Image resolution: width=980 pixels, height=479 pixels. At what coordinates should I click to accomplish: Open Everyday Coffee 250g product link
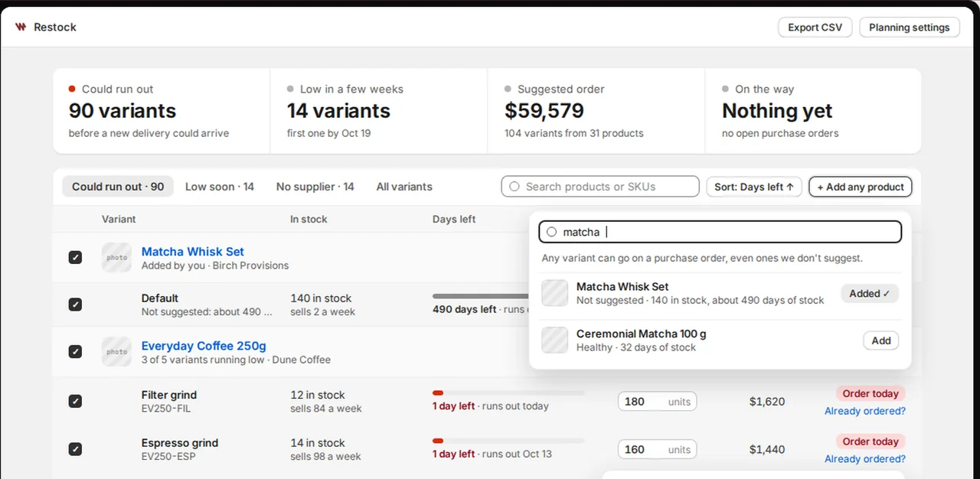[x=204, y=346]
